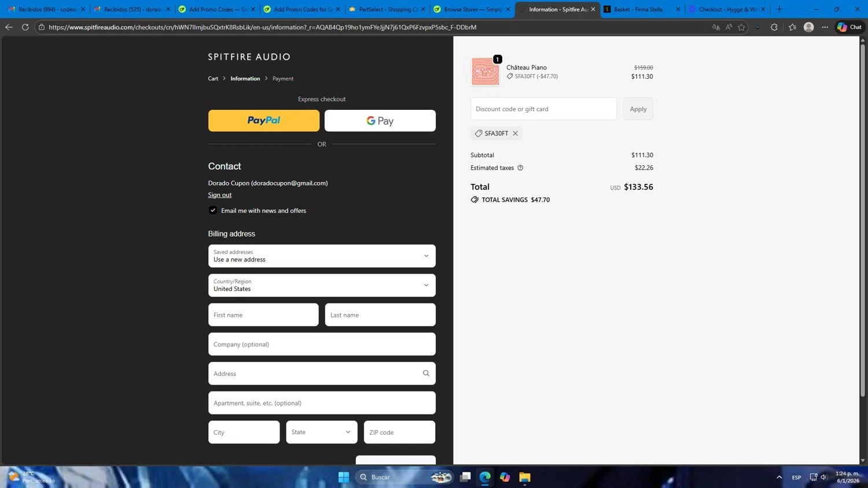Open browser settings and more menu
Image resolution: width=868 pixels, height=488 pixels.
click(x=825, y=27)
